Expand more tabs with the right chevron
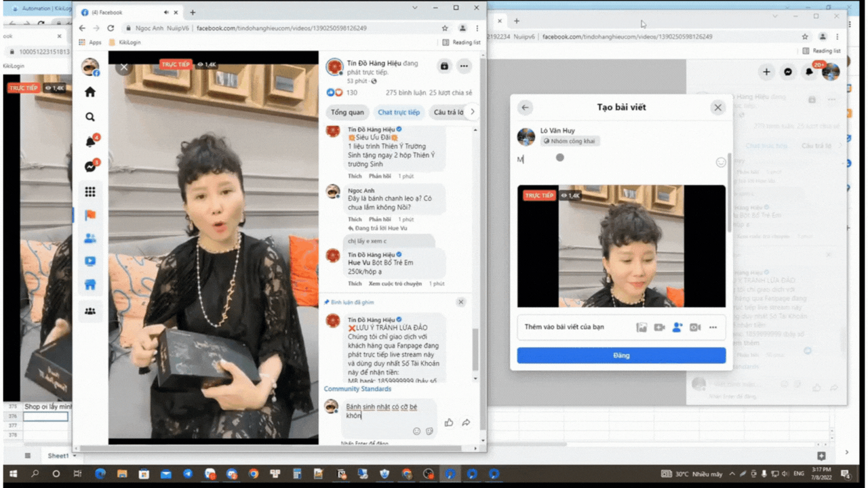The image size is (868, 488). 473,112
